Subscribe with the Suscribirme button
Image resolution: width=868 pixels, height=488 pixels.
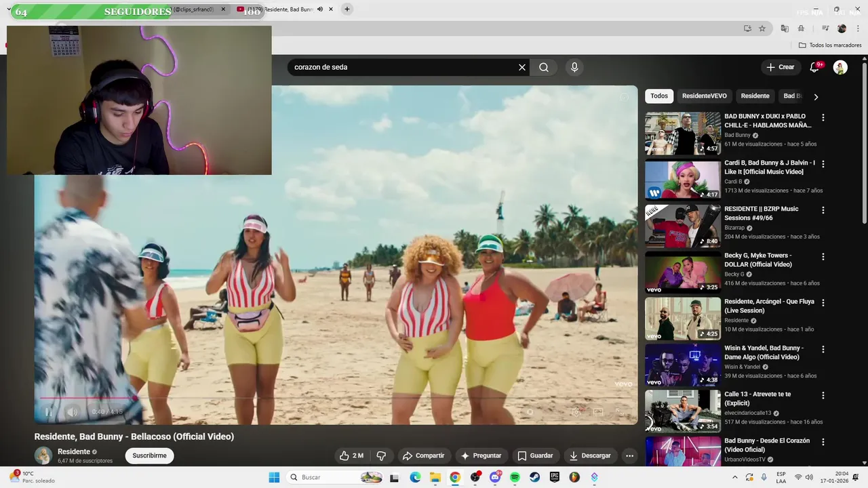click(149, 455)
